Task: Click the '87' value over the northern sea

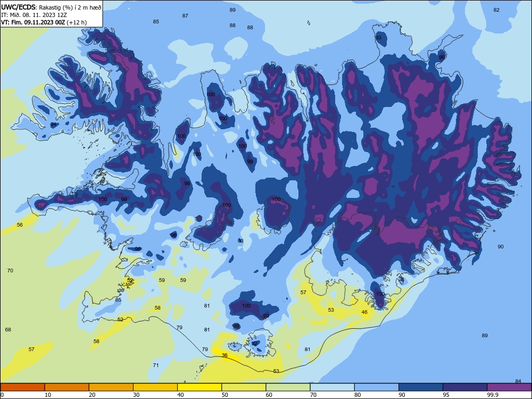Action: click(x=185, y=15)
